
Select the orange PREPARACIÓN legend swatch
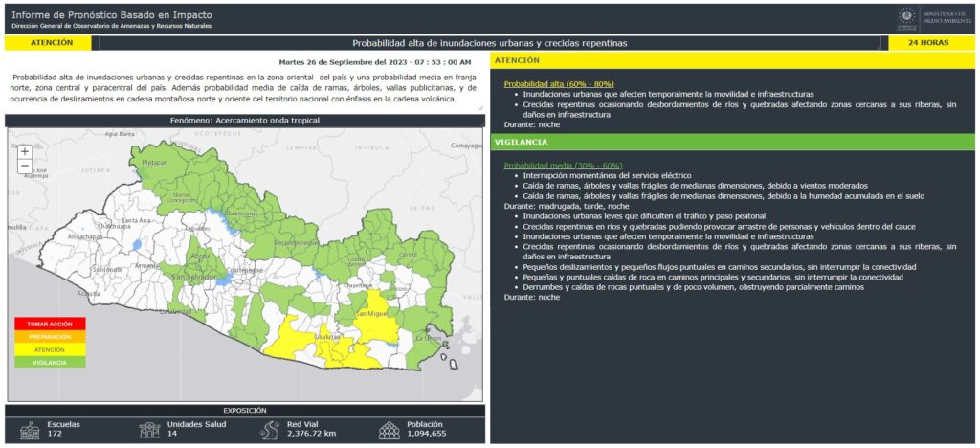click(x=50, y=337)
